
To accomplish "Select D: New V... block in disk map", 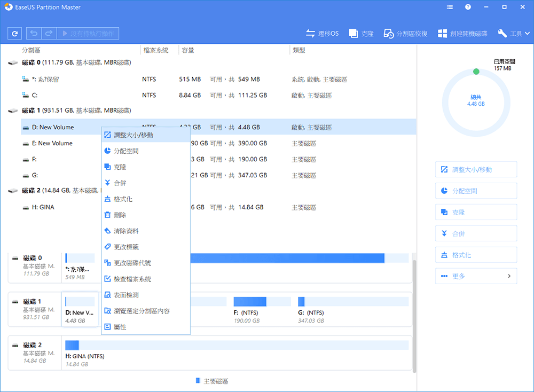I will [x=80, y=309].
